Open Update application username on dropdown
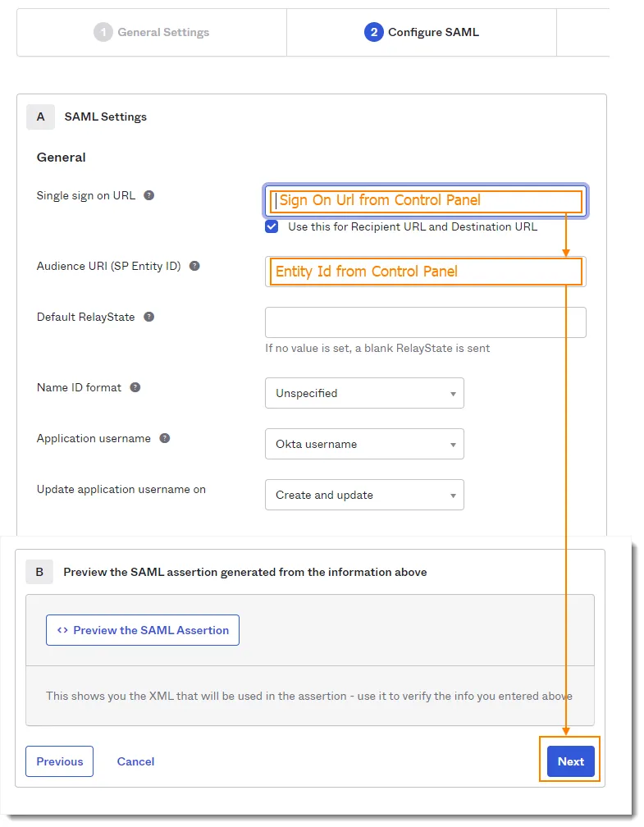The width and height of the screenshot is (644, 827). click(x=364, y=495)
